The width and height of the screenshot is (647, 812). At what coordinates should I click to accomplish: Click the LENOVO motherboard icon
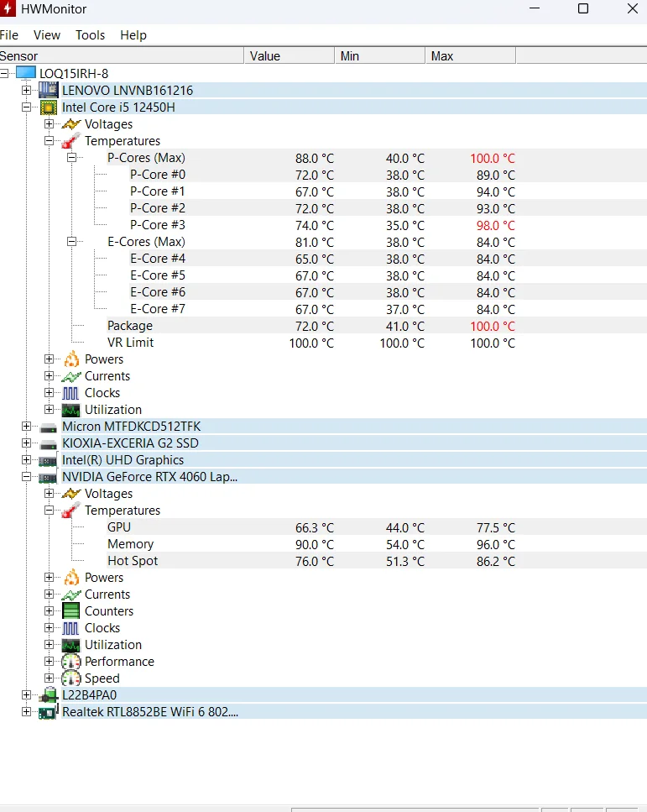tap(49, 90)
